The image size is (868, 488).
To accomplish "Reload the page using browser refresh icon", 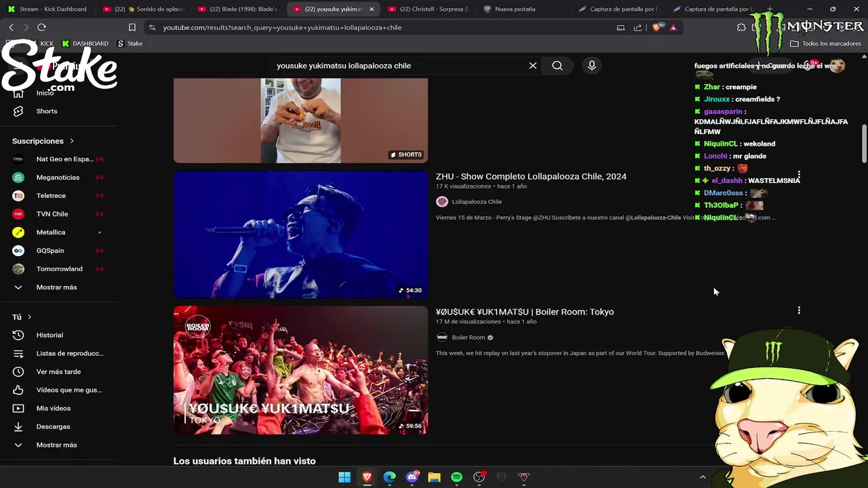I will pyautogui.click(x=41, y=27).
